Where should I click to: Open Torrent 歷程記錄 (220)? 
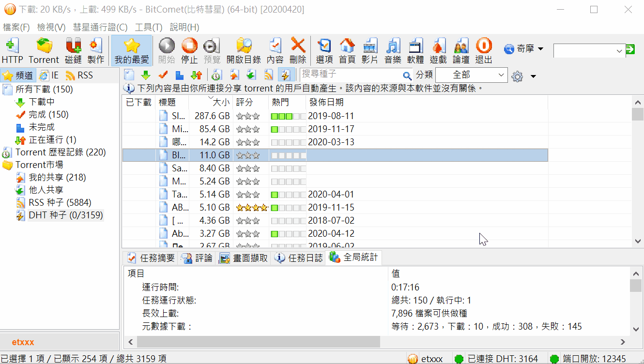tap(61, 152)
